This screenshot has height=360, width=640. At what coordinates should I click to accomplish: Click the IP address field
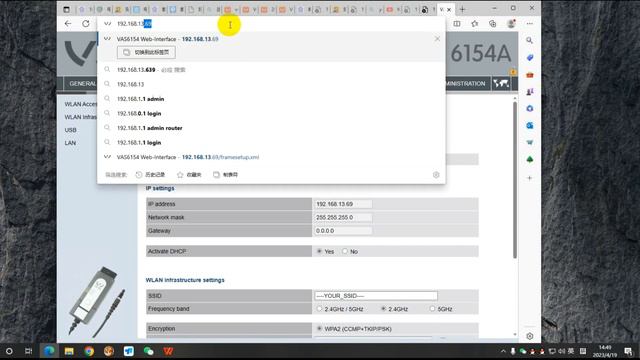(343, 204)
